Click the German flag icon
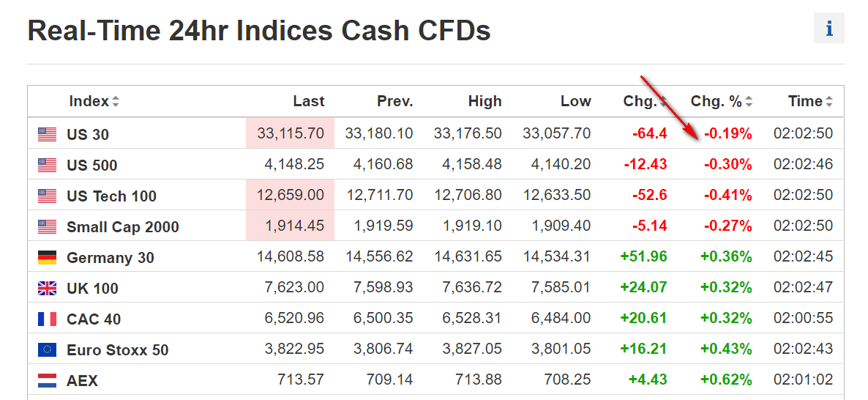The image size is (868, 400). pos(48,257)
